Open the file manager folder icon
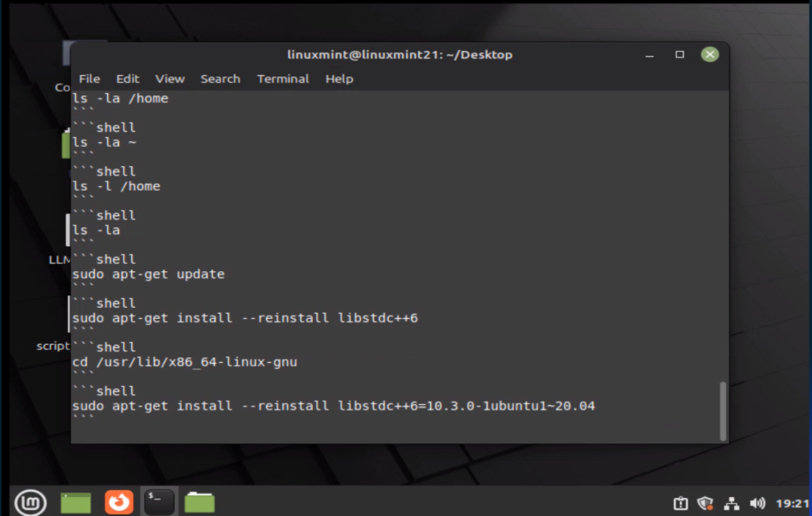The image size is (812, 516). (x=199, y=502)
